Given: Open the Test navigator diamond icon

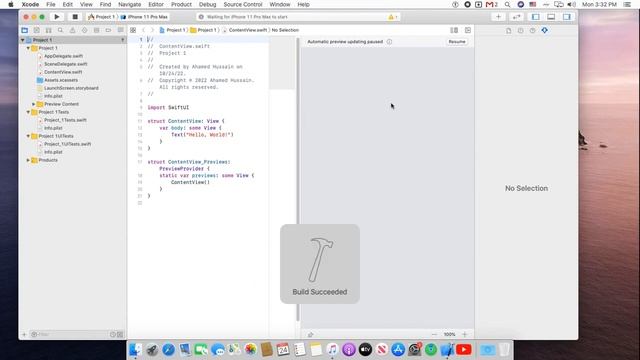Looking at the screenshot, I should [x=84, y=30].
